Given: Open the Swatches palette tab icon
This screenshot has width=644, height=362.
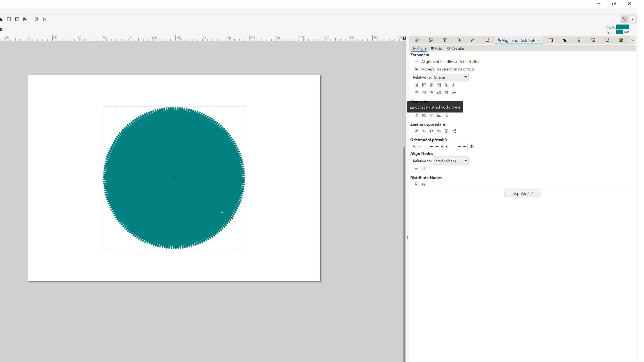Looking at the screenshot, I should coord(621,40).
